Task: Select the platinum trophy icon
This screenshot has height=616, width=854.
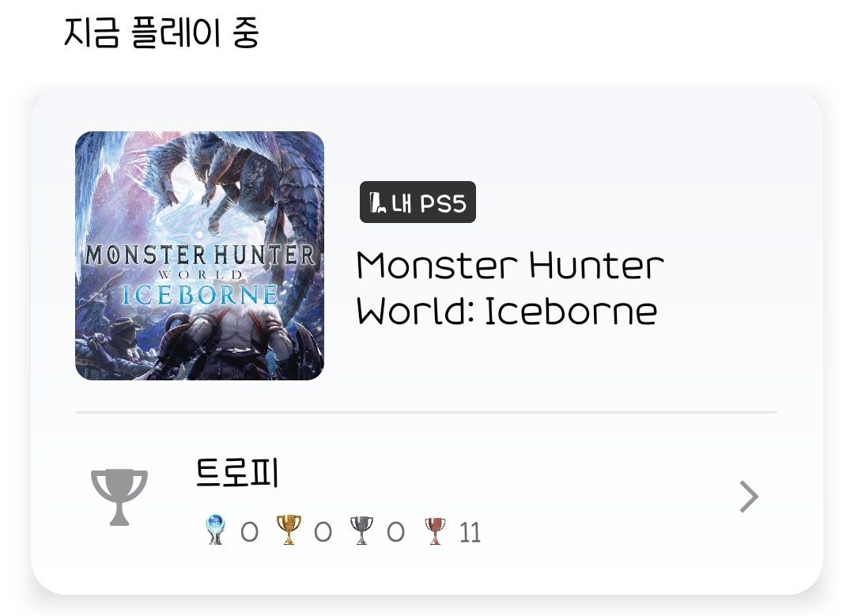Action: 215,530
